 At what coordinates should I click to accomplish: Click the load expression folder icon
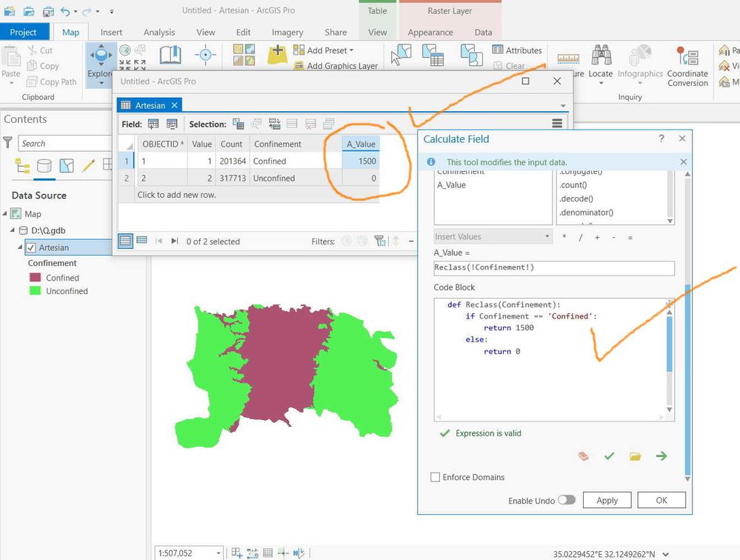(x=636, y=456)
